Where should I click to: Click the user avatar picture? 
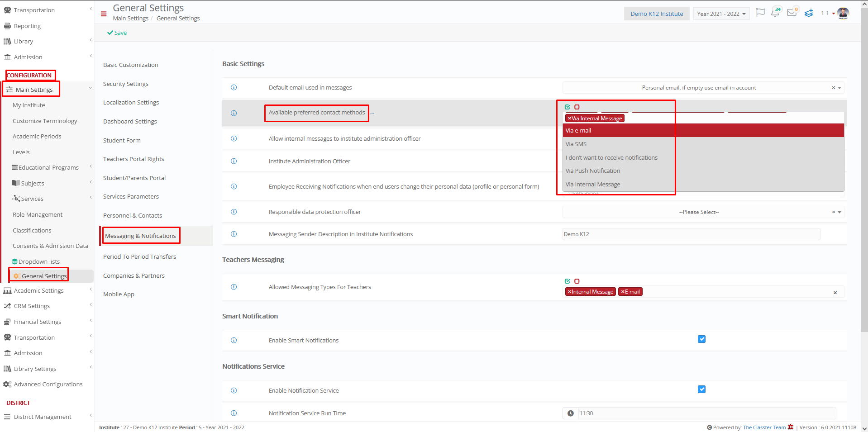843,13
